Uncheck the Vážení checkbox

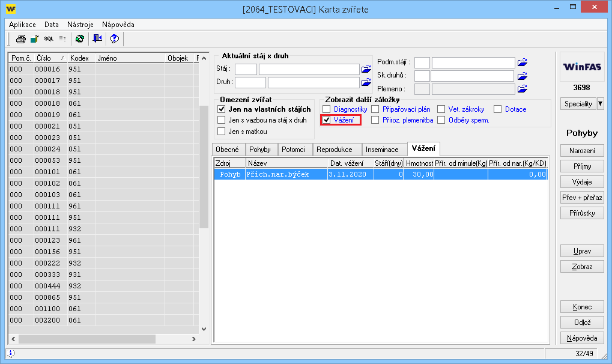tap(327, 120)
